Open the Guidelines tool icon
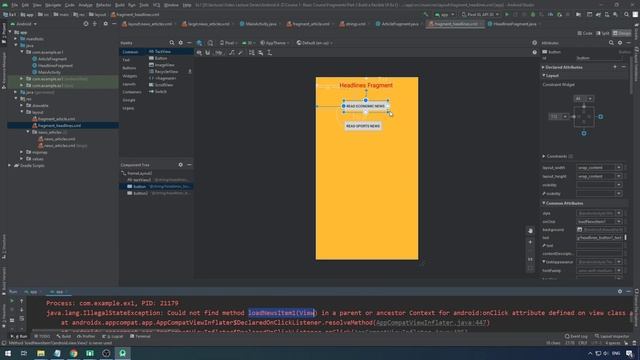Image resolution: width=640 pixels, height=360 pixels. tap(269, 53)
